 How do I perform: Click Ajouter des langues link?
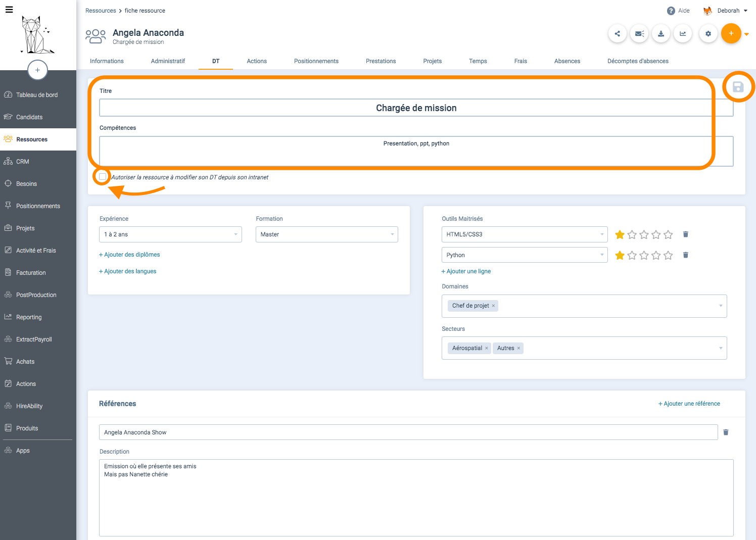point(128,271)
